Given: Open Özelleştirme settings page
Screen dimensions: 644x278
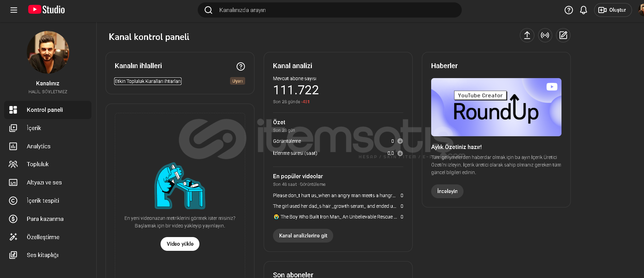Looking at the screenshot, I should (x=48, y=237).
